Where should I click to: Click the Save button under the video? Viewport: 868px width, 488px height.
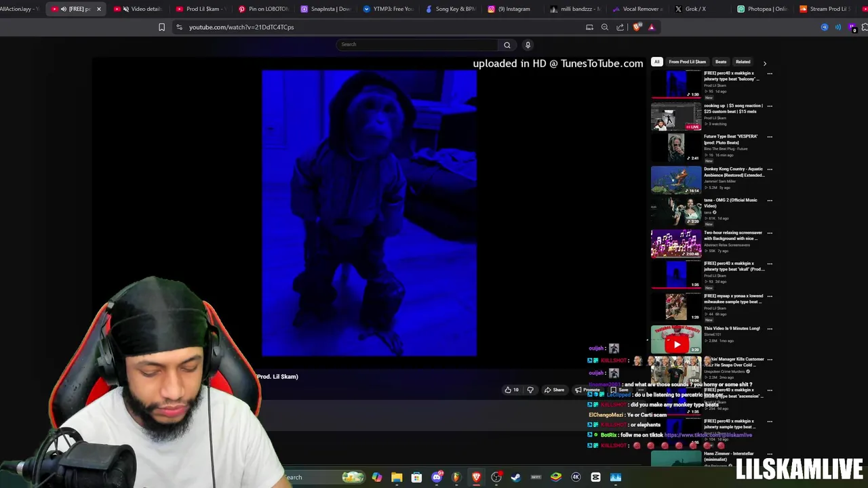pyautogui.click(x=619, y=390)
